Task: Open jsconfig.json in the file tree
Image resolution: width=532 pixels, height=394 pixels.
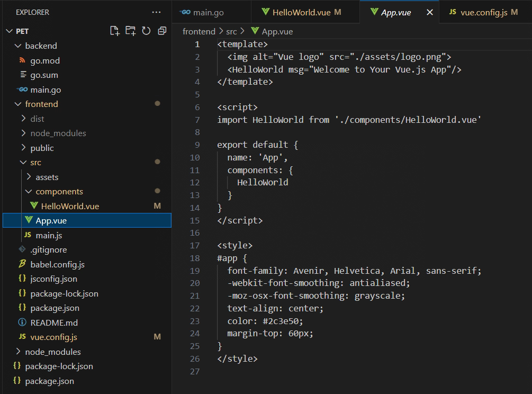Action: tap(87, 279)
